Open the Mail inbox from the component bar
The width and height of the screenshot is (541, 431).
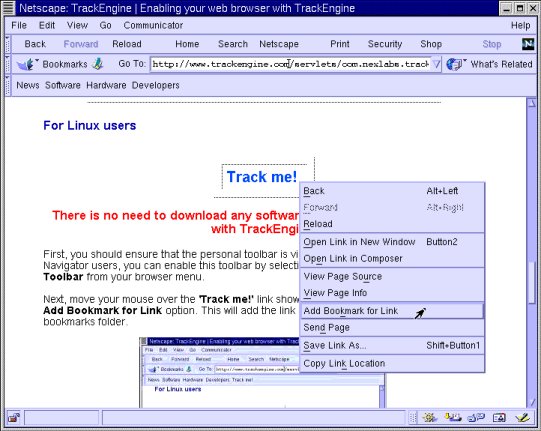pyautogui.click(x=453, y=418)
